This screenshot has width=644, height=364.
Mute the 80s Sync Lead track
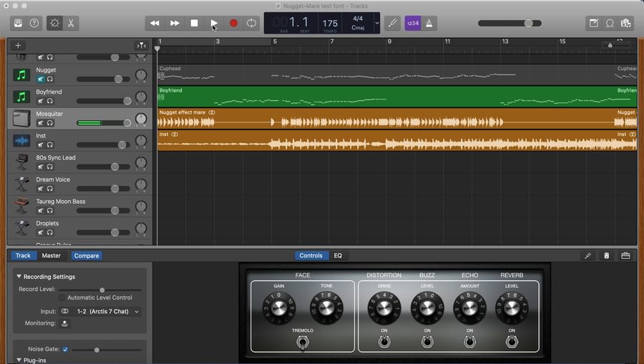(x=41, y=167)
